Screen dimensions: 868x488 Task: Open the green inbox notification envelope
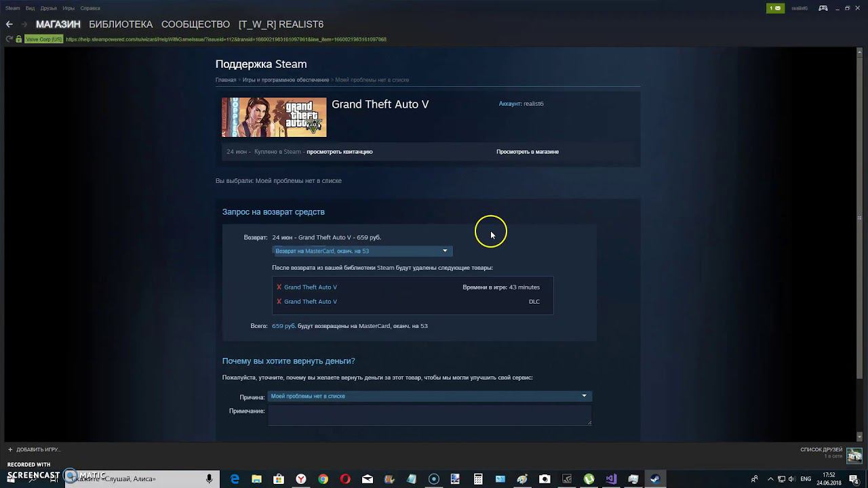click(775, 8)
